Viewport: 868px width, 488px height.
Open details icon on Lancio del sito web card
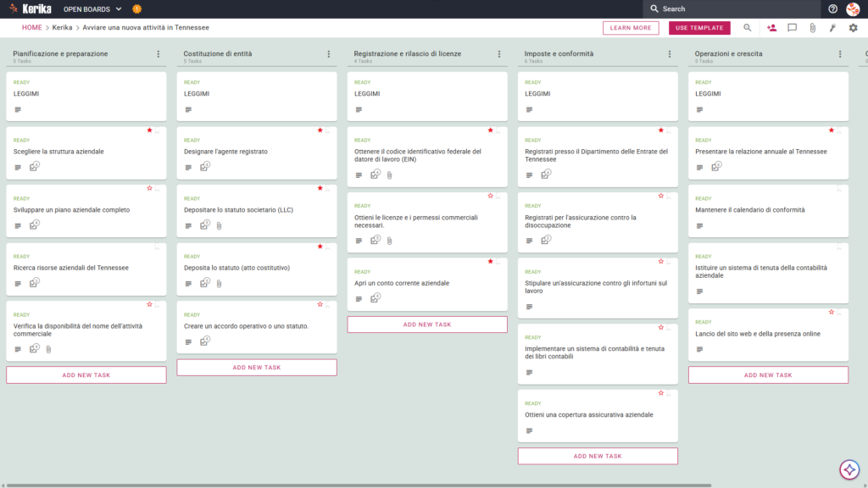click(699, 350)
